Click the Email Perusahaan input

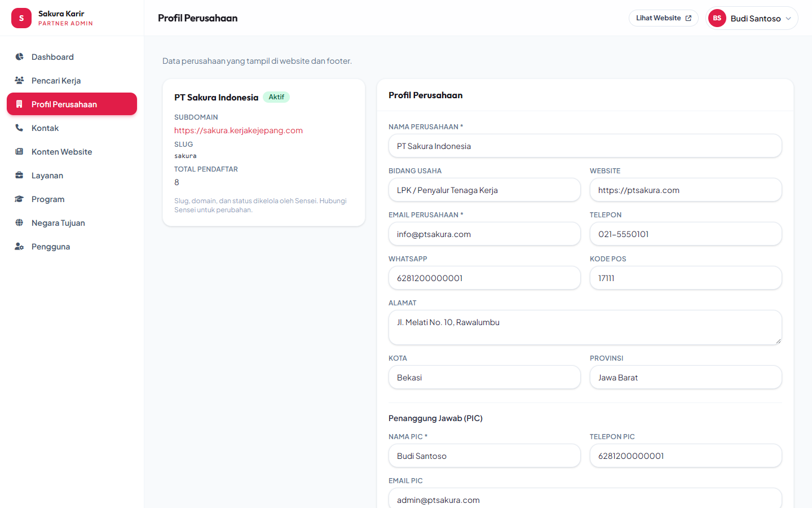point(484,234)
